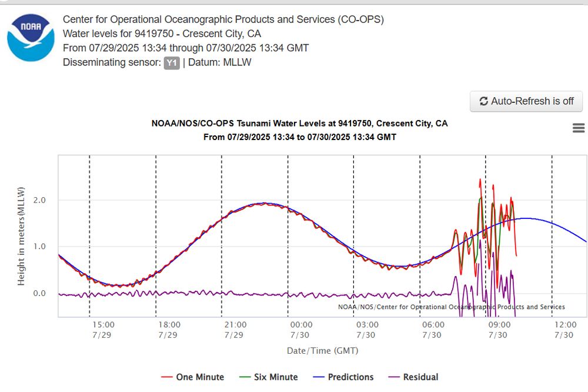Image resolution: width=588 pixels, height=392 pixels.
Task: Toggle Six Minute series in legend
Action: (269, 377)
